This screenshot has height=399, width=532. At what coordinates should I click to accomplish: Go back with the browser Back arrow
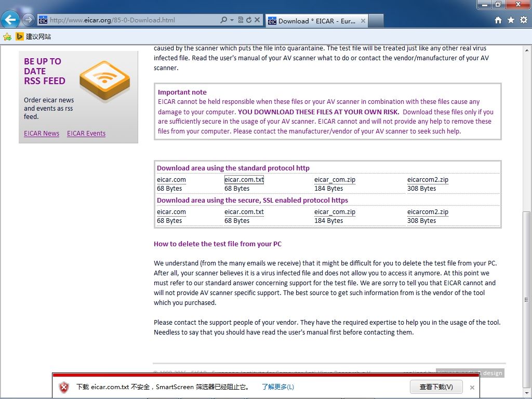point(10,20)
